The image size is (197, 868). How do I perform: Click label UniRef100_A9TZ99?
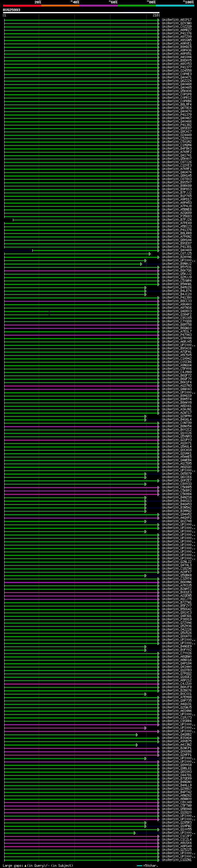click(x=176, y=37)
